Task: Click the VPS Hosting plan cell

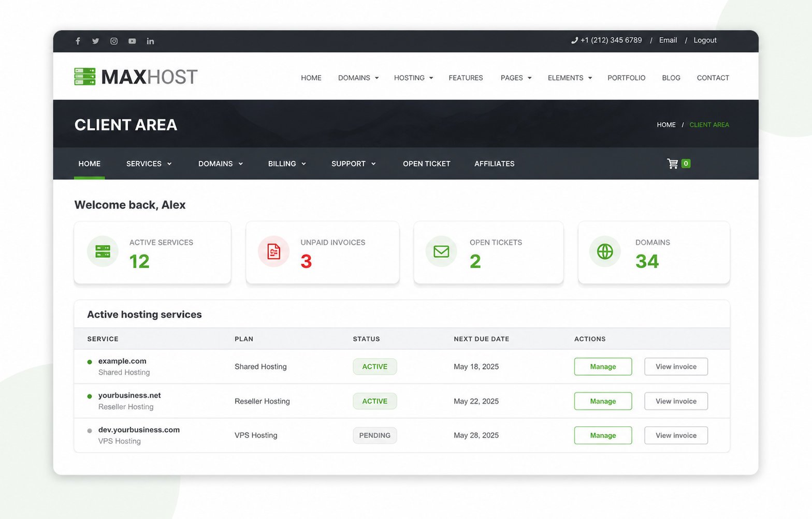Action: pyautogui.click(x=256, y=435)
